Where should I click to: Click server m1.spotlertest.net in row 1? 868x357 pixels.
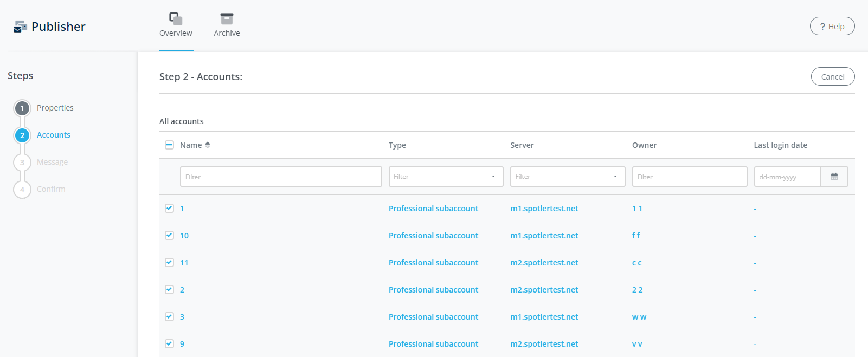pyautogui.click(x=544, y=209)
